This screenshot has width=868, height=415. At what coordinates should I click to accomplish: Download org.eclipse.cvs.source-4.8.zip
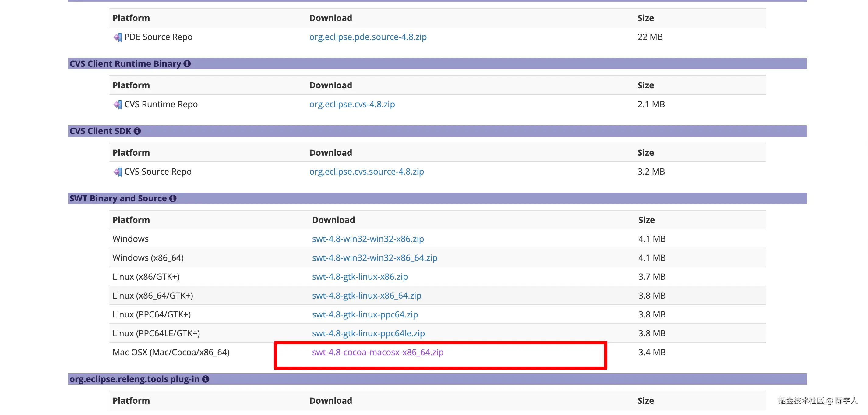click(x=366, y=172)
